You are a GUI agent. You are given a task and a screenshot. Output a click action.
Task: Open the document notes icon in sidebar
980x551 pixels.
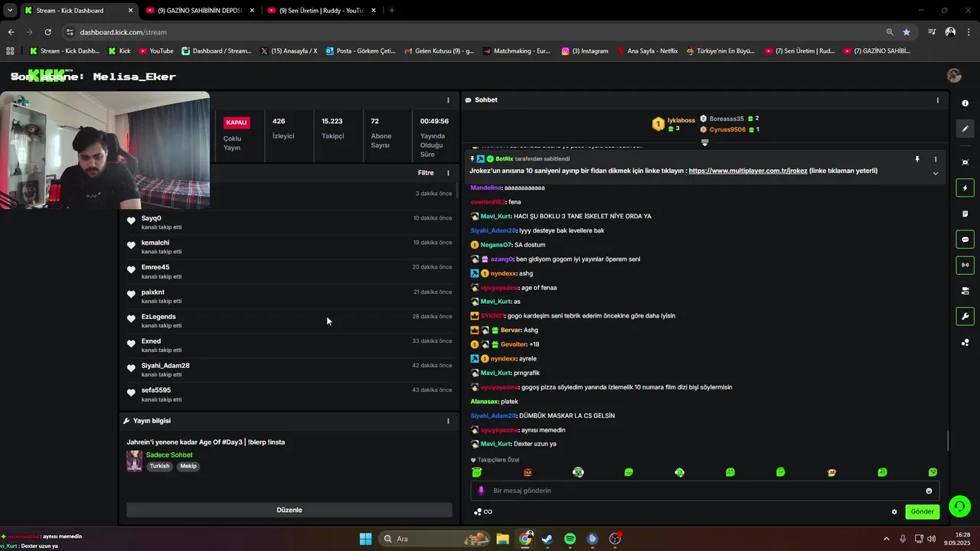click(x=965, y=214)
